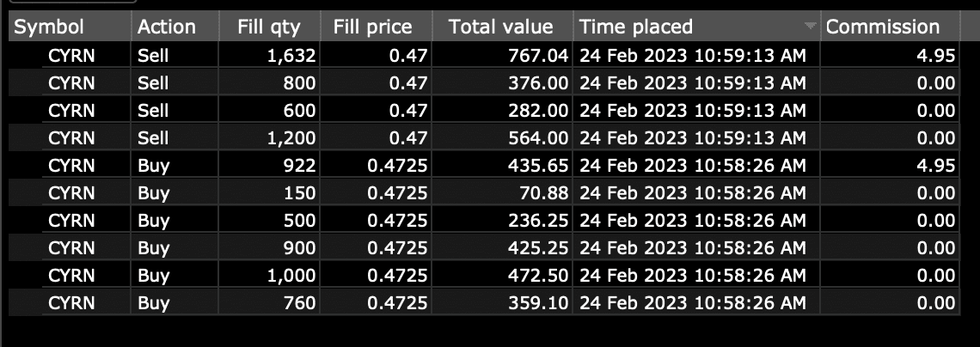Sort by the Symbol column header

(50, 27)
